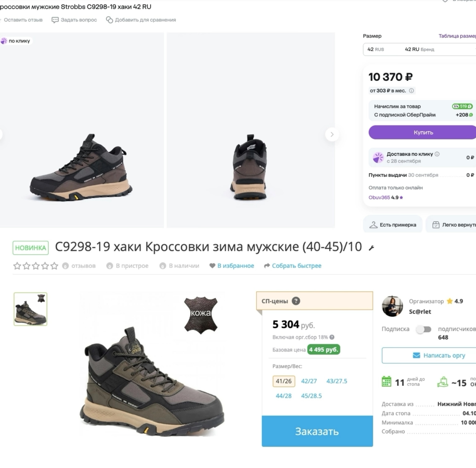Toggle the Подписка switch for the organizer
The height and width of the screenshot is (468, 476).
pos(424,329)
